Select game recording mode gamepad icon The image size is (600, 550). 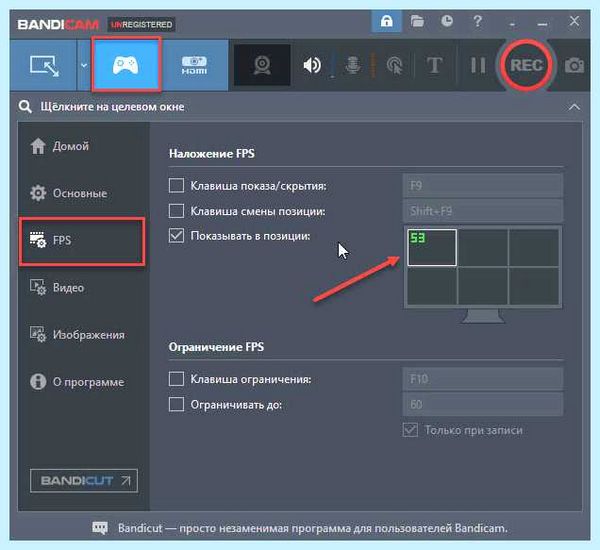tap(126, 65)
